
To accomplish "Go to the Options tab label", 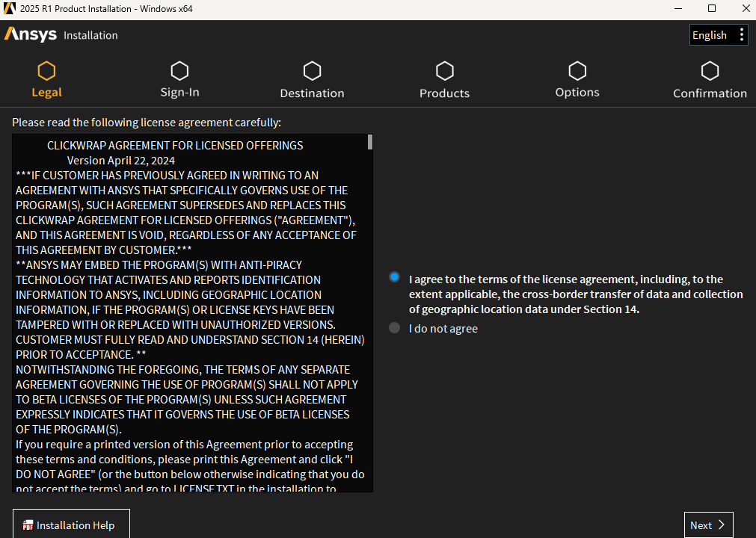I will 577,93.
